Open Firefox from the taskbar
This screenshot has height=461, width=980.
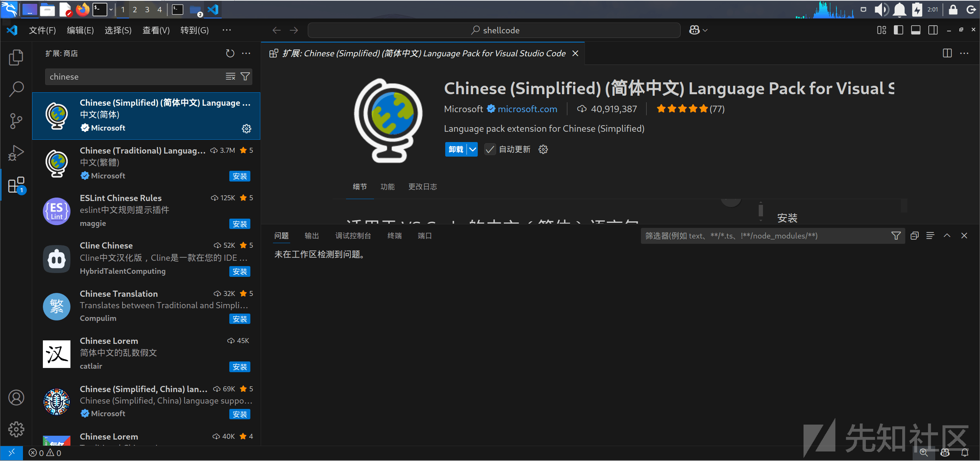(x=82, y=9)
